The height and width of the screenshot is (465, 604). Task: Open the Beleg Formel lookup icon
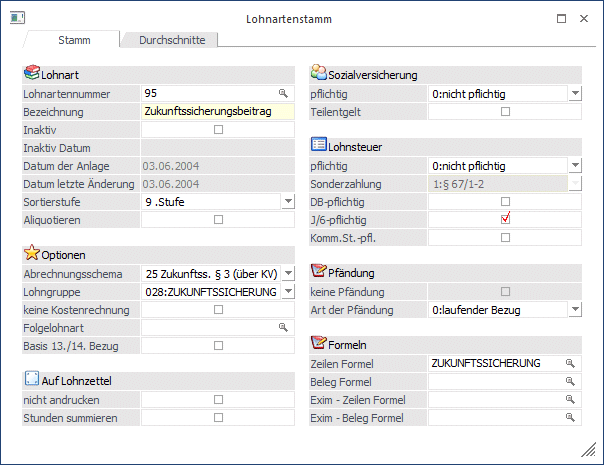pos(570,381)
